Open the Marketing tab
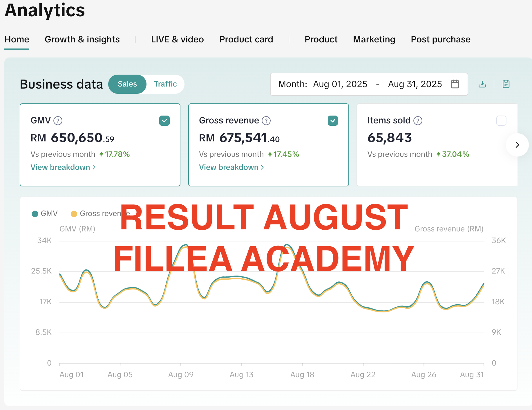 (x=374, y=39)
